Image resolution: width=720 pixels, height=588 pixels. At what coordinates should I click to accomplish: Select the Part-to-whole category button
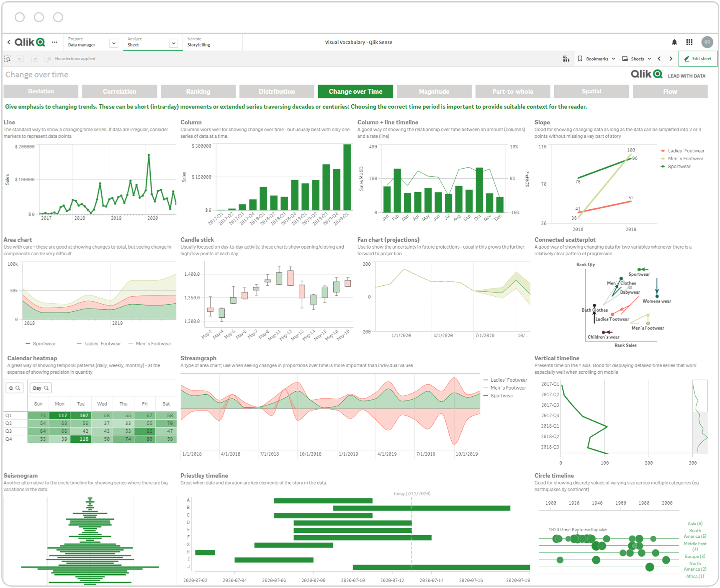point(513,91)
